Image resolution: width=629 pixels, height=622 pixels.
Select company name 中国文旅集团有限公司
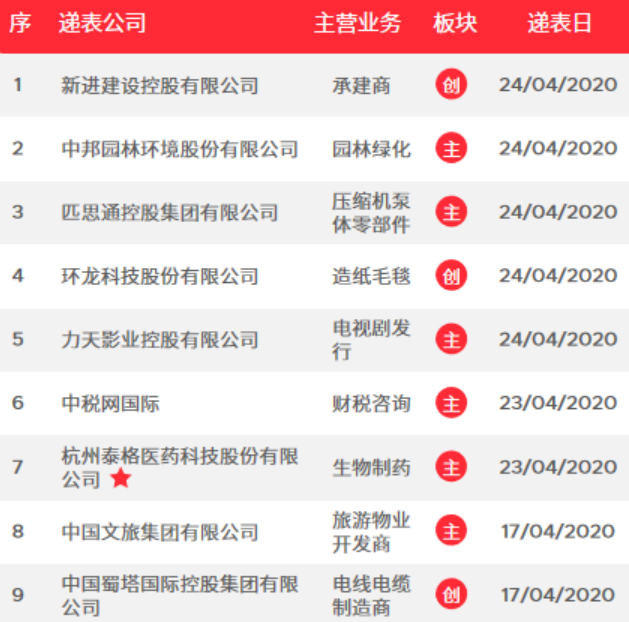click(160, 532)
